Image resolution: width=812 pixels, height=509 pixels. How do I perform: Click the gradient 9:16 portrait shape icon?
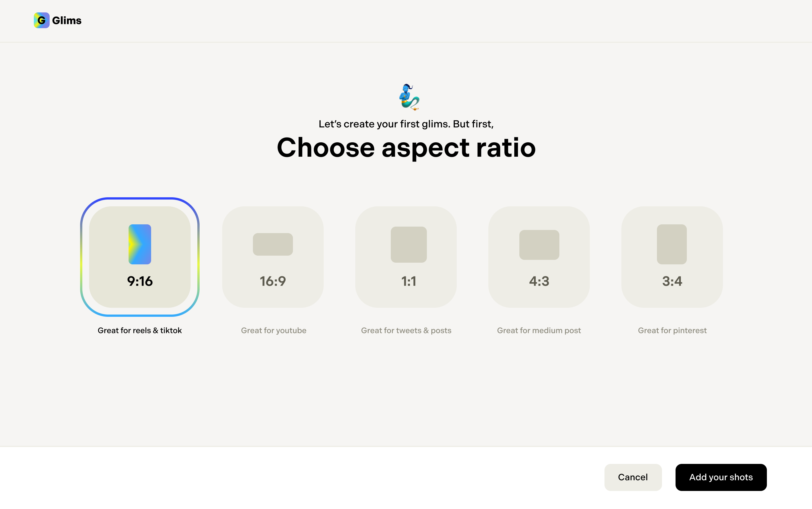[x=140, y=244]
